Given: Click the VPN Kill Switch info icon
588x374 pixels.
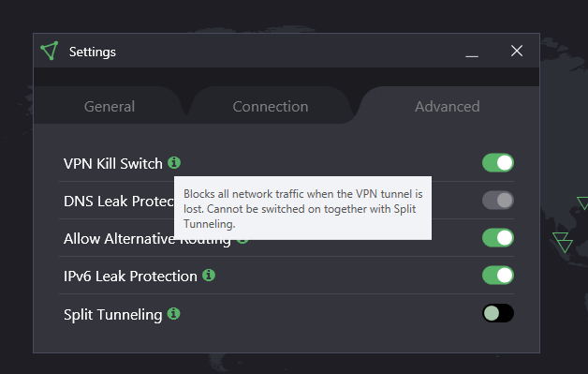Looking at the screenshot, I should pyautogui.click(x=173, y=162).
